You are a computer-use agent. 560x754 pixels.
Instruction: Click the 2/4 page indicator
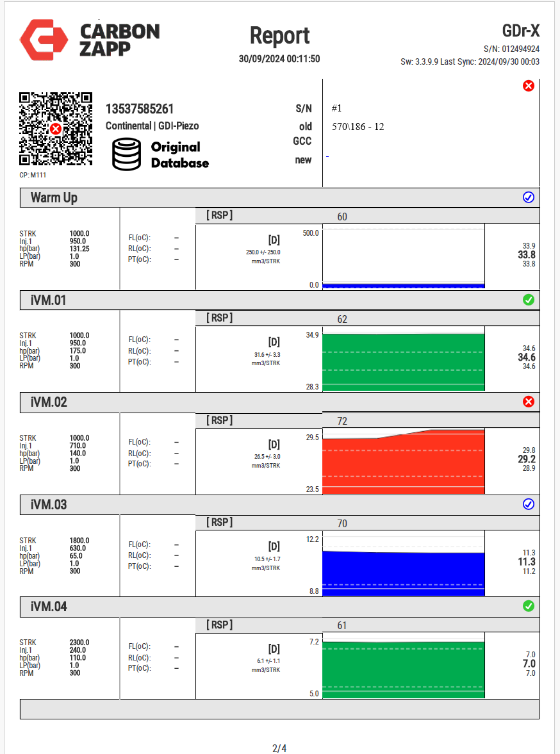pyautogui.click(x=279, y=748)
